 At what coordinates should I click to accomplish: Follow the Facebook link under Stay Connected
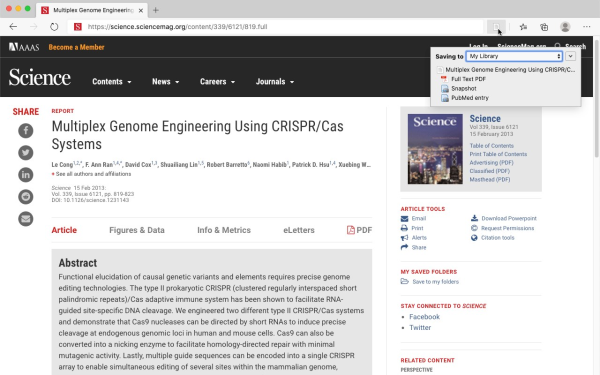(x=424, y=317)
